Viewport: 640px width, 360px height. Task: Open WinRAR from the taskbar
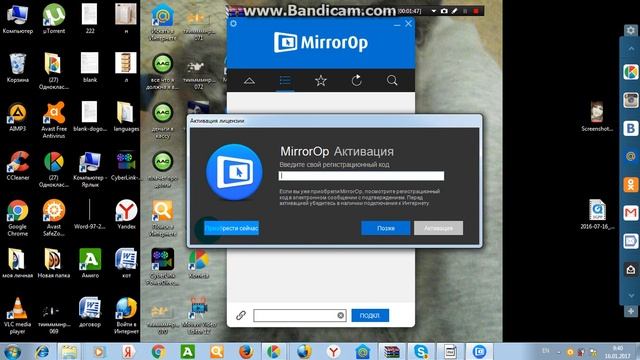pyautogui.click(x=391, y=351)
